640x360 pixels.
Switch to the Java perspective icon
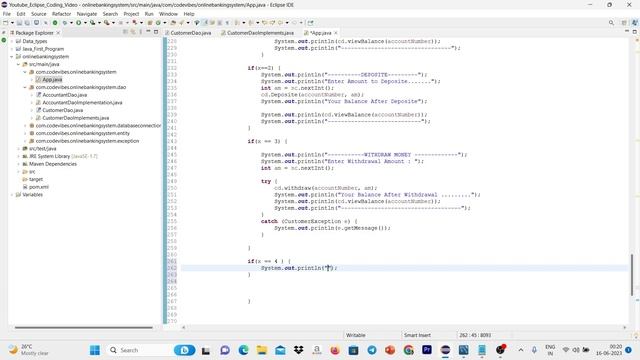(x=635, y=23)
